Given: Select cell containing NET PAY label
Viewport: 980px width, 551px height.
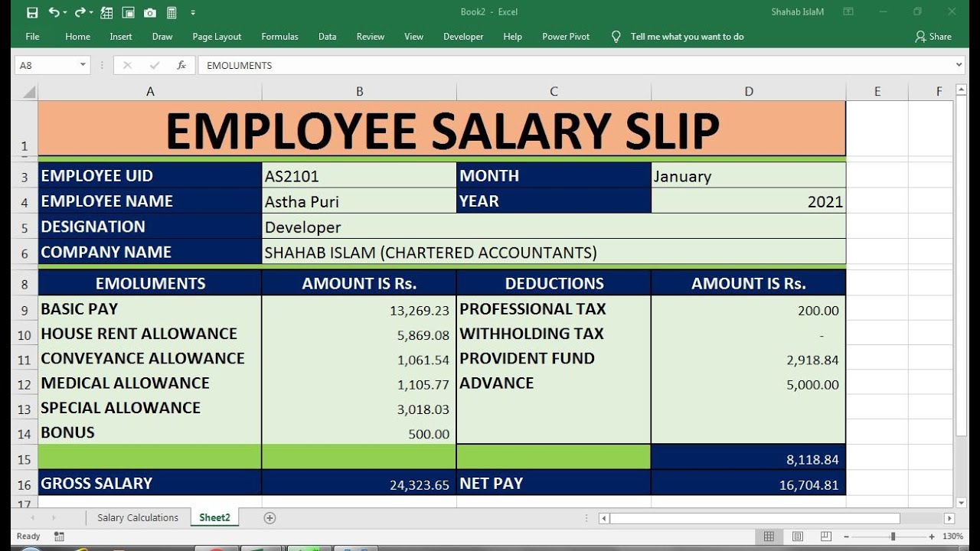Looking at the screenshot, I should 554,484.
